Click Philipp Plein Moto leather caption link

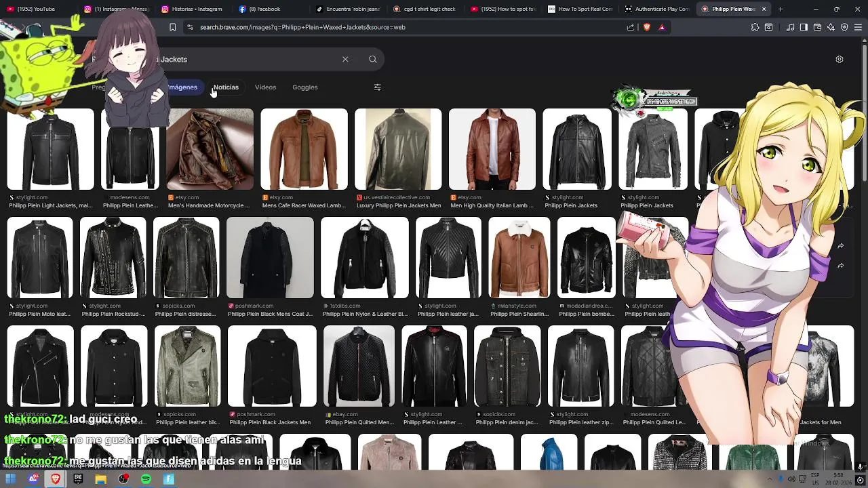pos(39,314)
